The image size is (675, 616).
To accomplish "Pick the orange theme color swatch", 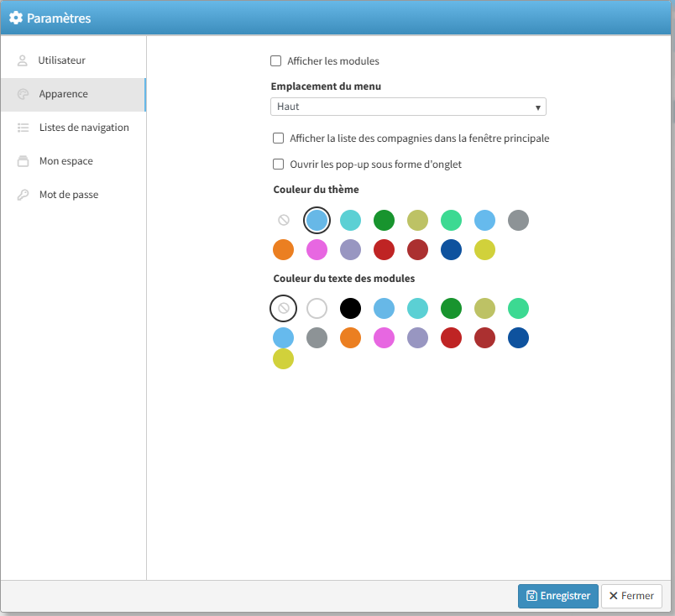I will coord(284,249).
